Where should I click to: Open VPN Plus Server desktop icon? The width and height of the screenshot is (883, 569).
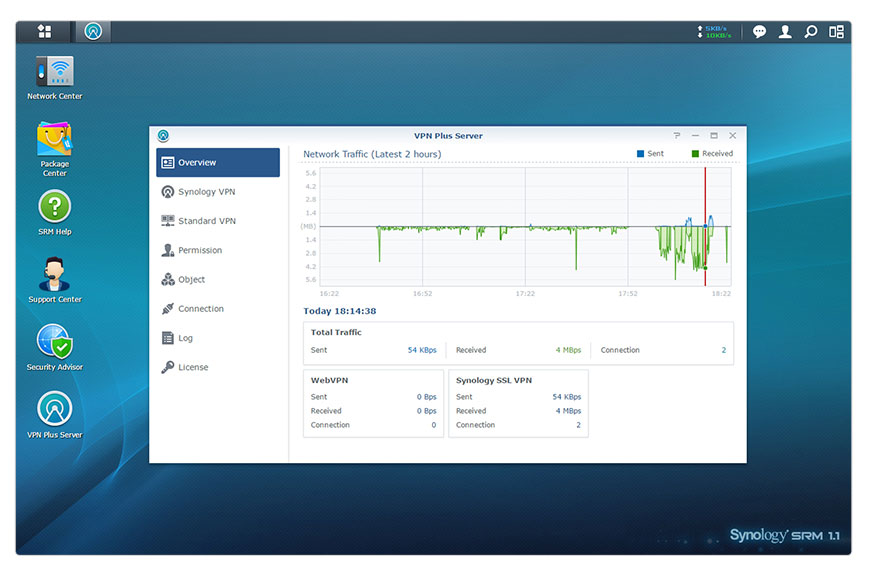point(55,415)
